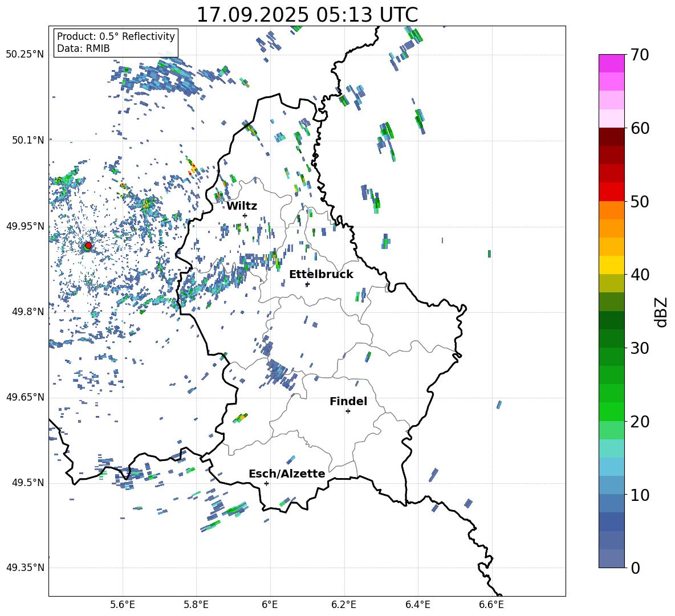This screenshot has width=675, height=616.
Task: Click the Findel station cross marker
Action: [x=348, y=411]
